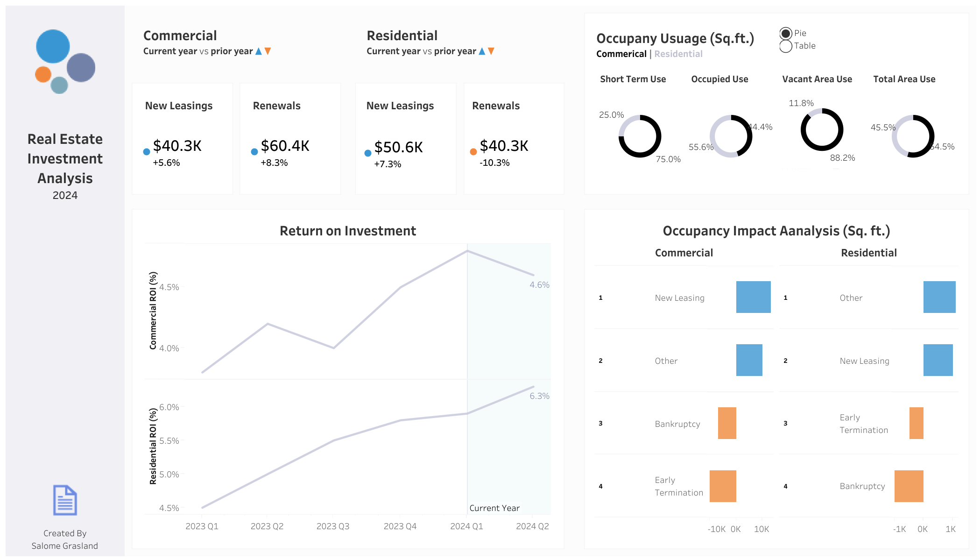The height and width of the screenshot is (560, 980).
Task: Click the blue New Leasing bar in Commercial
Action: pyautogui.click(x=753, y=297)
